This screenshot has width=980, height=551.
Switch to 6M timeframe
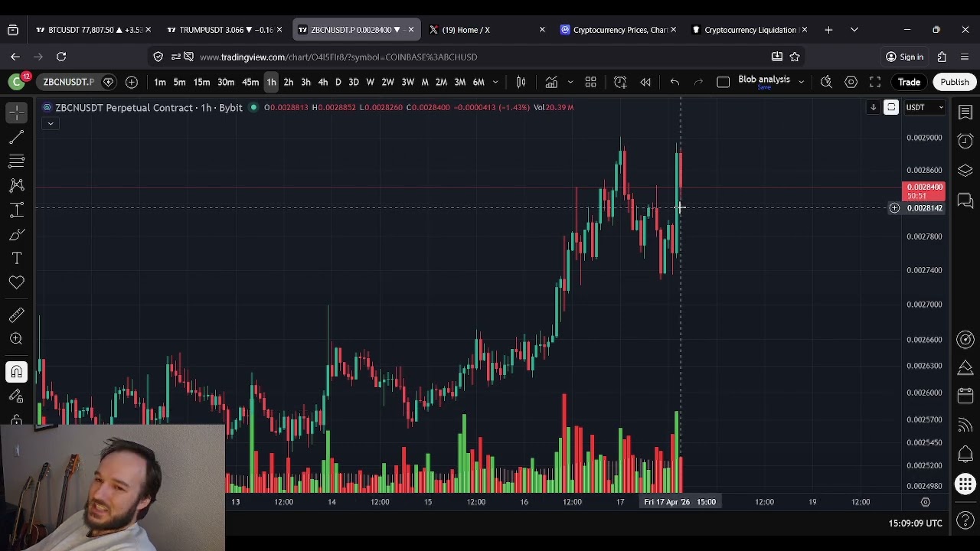[x=479, y=82]
